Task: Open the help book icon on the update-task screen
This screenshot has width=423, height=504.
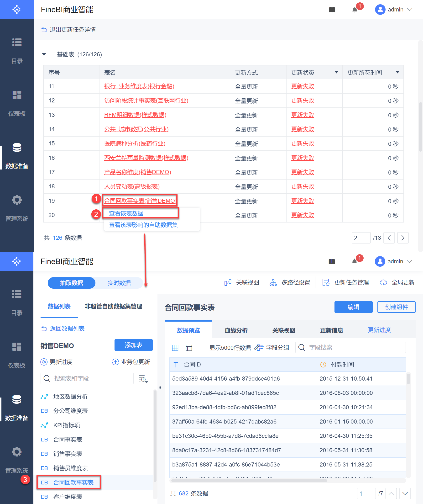Action: [x=332, y=10]
